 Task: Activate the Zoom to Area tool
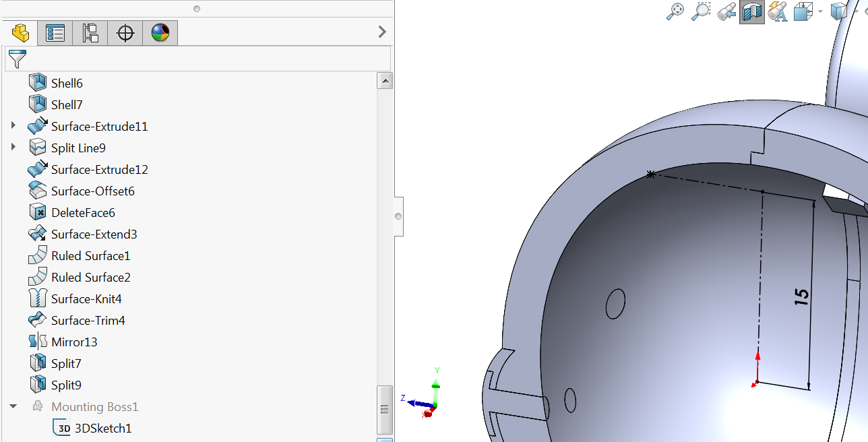click(x=701, y=11)
